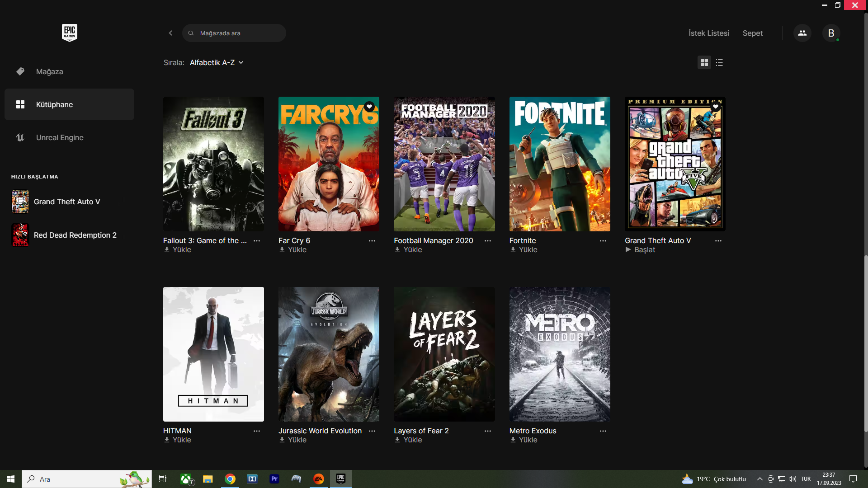Open more options for Far Cry 6
868x488 pixels.
(372, 241)
